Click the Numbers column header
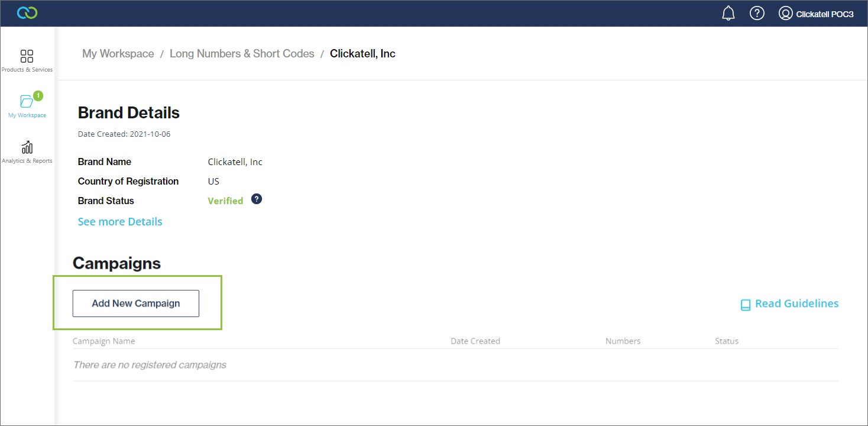868x426 pixels. [623, 341]
